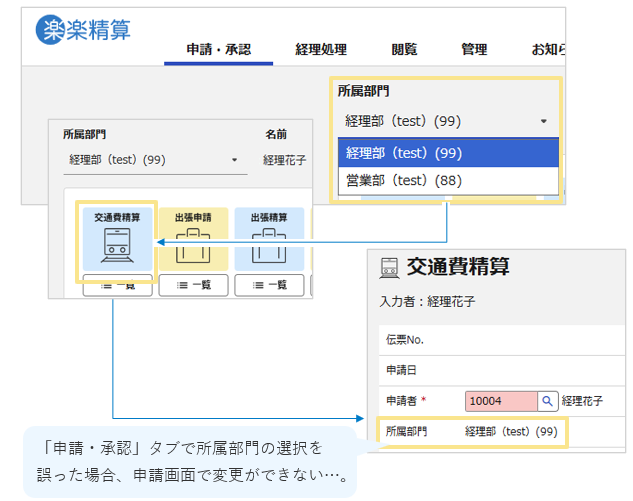
Task: Open the partially visible お知ら tab
Action: pyautogui.click(x=548, y=50)
